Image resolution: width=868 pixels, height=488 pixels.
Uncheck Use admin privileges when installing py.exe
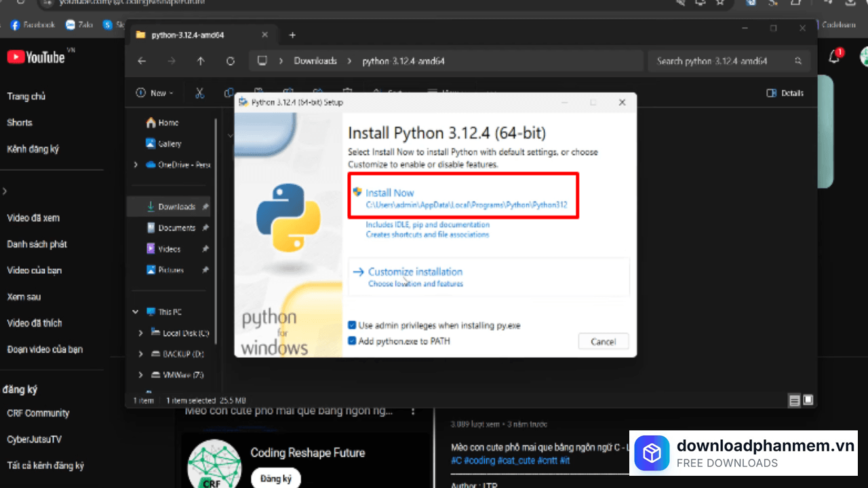352,325
